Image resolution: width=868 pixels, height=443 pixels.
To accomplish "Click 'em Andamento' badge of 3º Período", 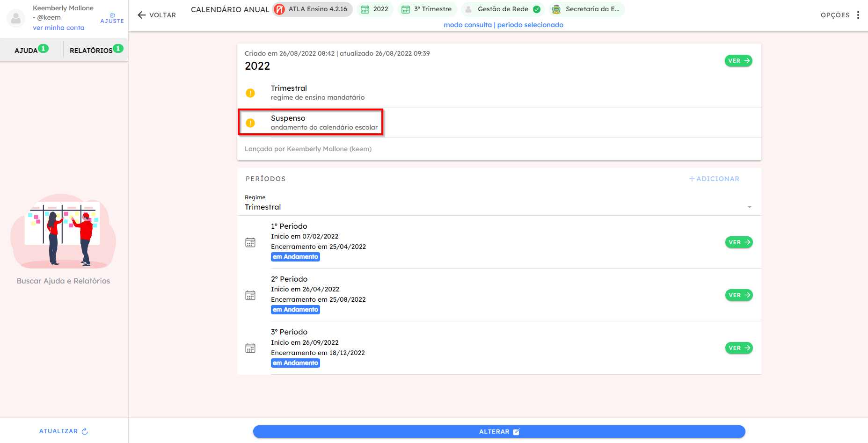I will 295,363.
